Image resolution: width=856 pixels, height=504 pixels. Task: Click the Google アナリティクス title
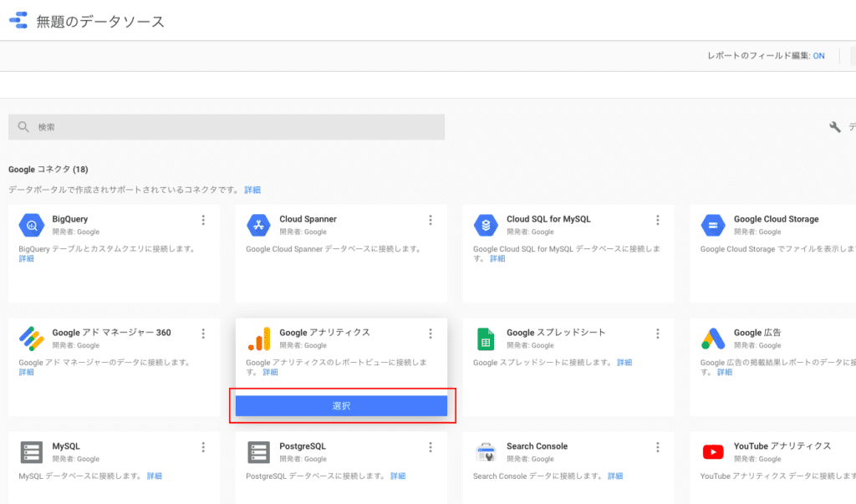tap(325, 333)
